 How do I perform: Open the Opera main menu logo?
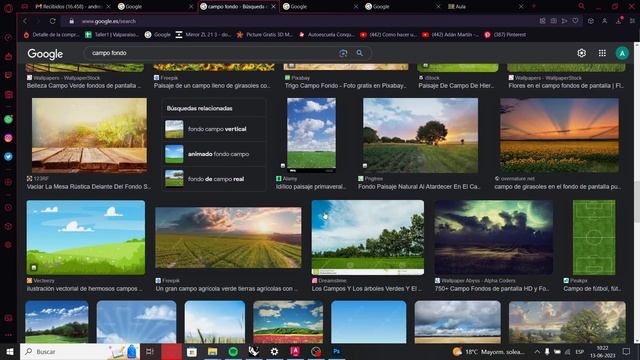8,8
